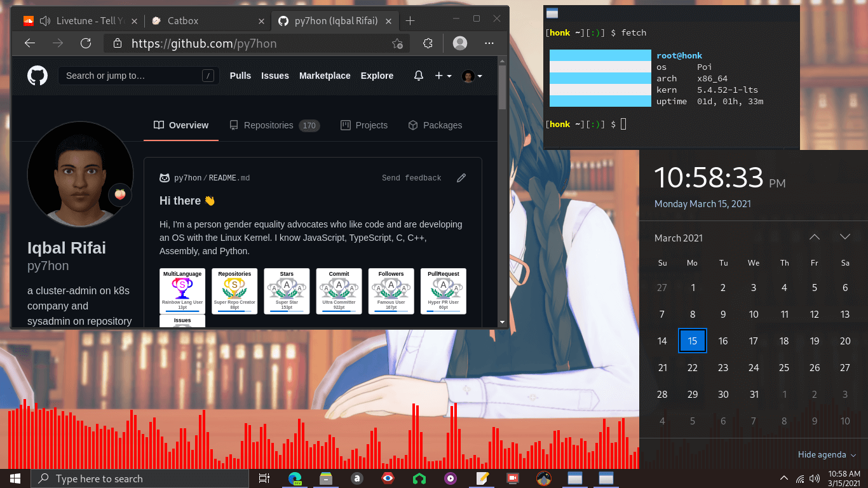Switch to the Livetune SoundCloud tab
Image resolution: width=868 pixels, height=488 pixels.
(x=79, y=21)
